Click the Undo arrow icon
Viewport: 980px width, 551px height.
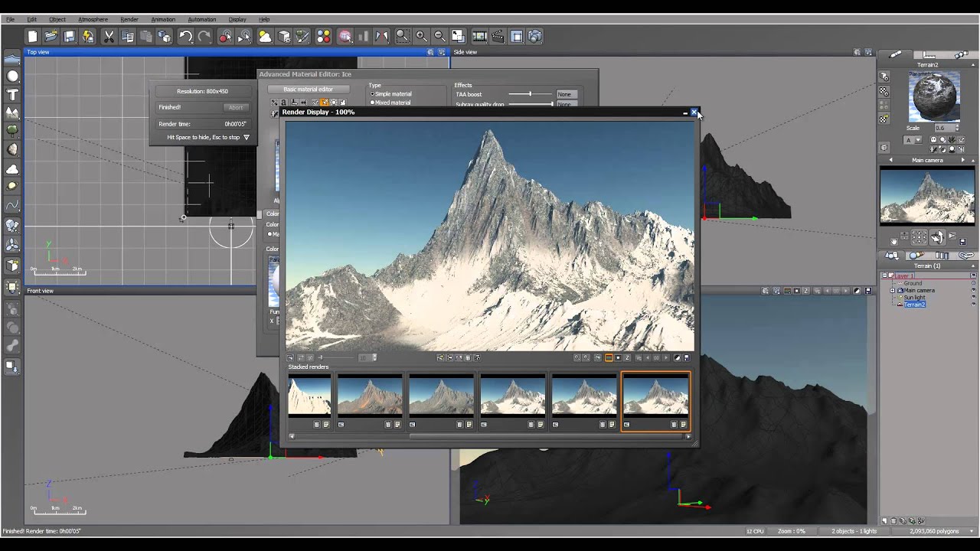point(185,36)
